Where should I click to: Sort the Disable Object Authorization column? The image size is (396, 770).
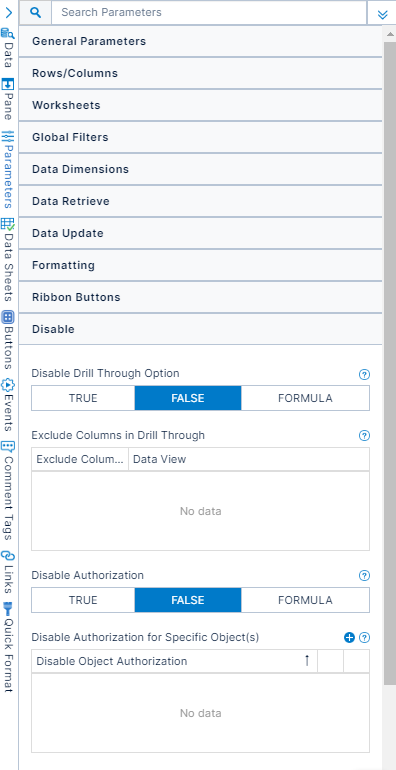click(307, 661)
